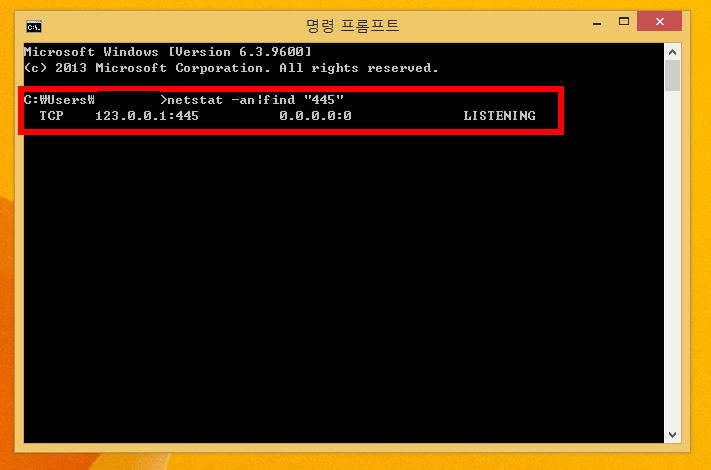Click the netstat -an|find "445" command text
Image resolution: width=711 pixels, height=470 pixels.
click(x=256, y=100)
